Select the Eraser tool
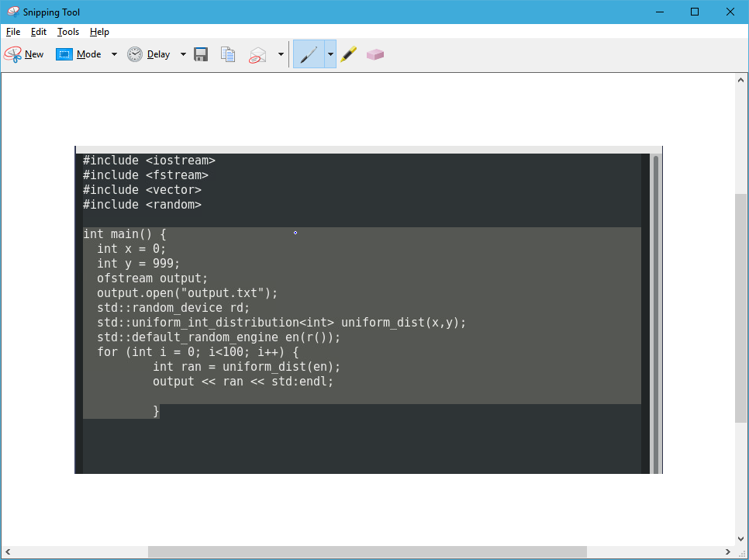 click(375, 54)
